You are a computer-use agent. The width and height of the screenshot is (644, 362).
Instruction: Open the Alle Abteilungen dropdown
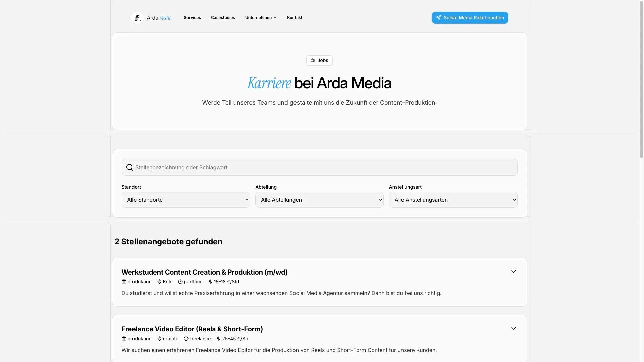click(319, 200)
